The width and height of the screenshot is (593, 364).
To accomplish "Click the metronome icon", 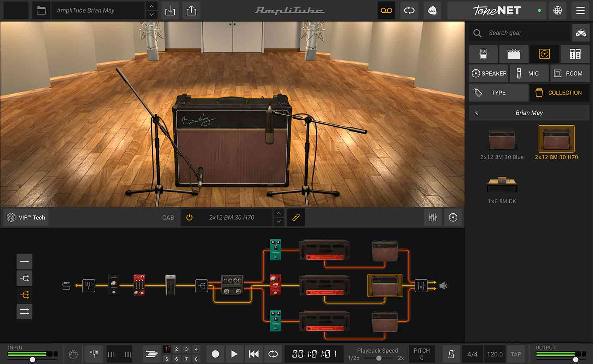I will [451, 354].
